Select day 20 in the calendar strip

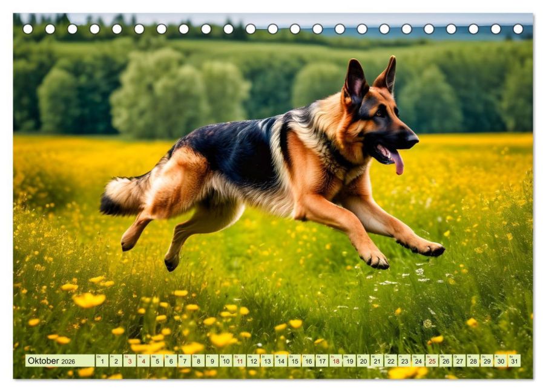[363, 361]
